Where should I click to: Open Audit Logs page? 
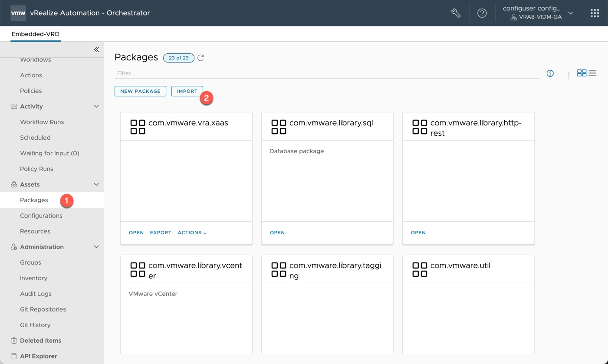pos(36,294)
